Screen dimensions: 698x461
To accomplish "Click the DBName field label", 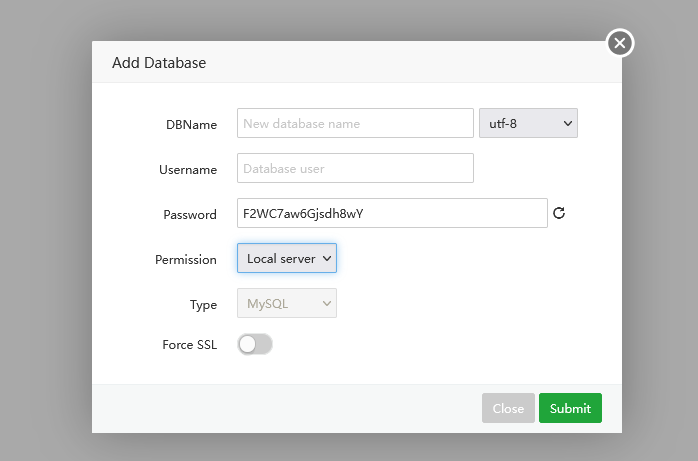I will (191, 124).
